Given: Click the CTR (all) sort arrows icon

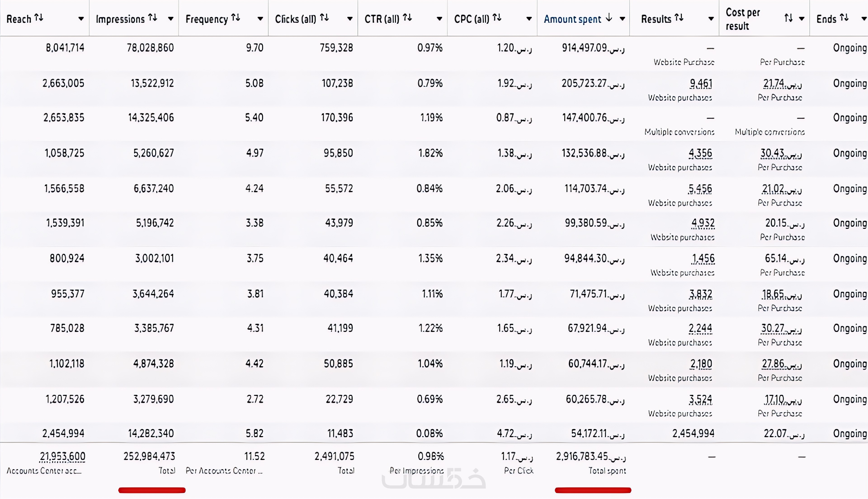Looking at the screenshot, I should 408,17.
